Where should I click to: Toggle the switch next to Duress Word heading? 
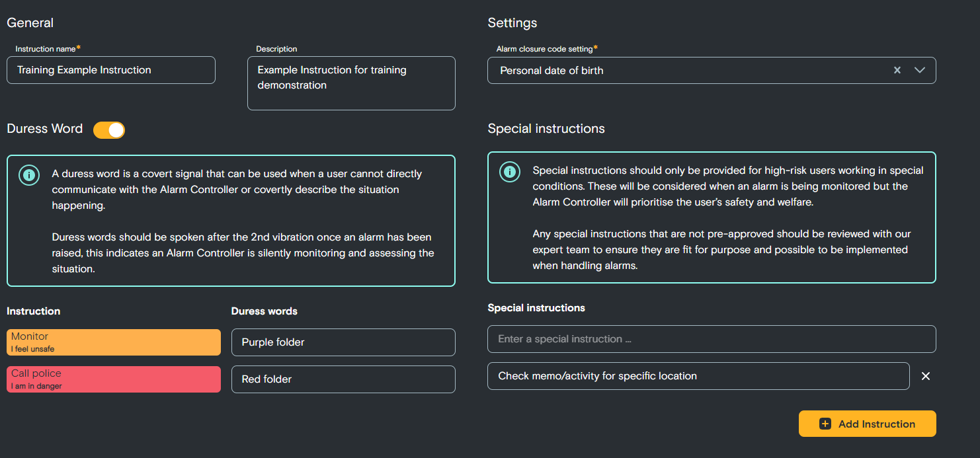109,130
